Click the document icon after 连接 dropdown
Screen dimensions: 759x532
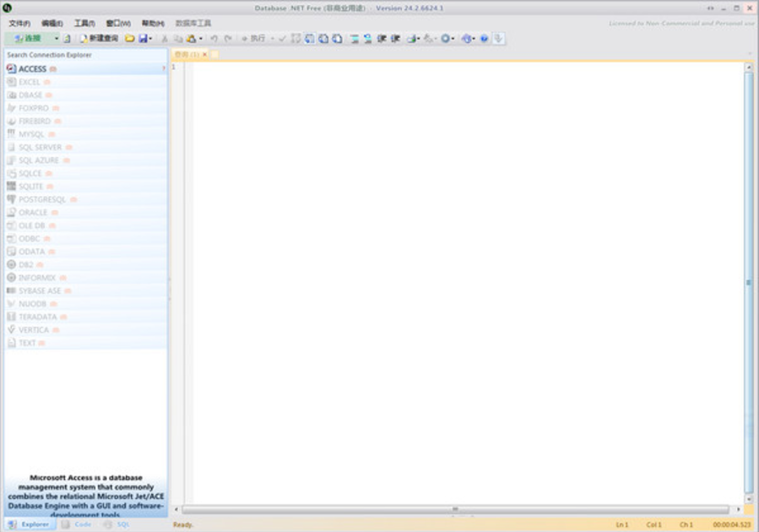[67, 38]
